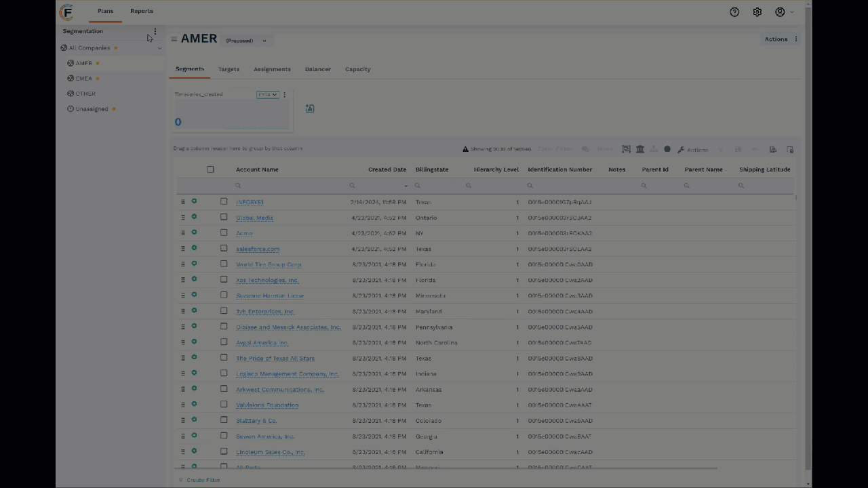Click the search icon under Billingstate column
This screenshot has width=868, height=488.
[417, 186]
